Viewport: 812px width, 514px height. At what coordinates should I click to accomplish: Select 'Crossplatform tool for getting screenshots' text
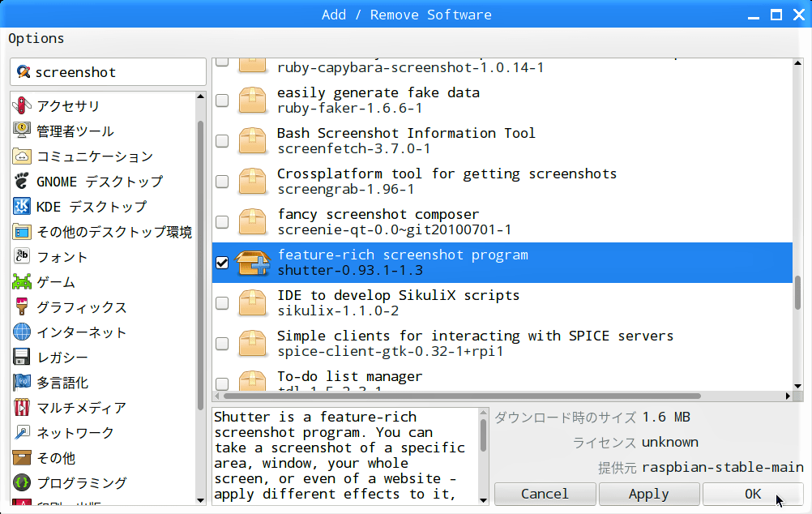(x=447, y=173)
